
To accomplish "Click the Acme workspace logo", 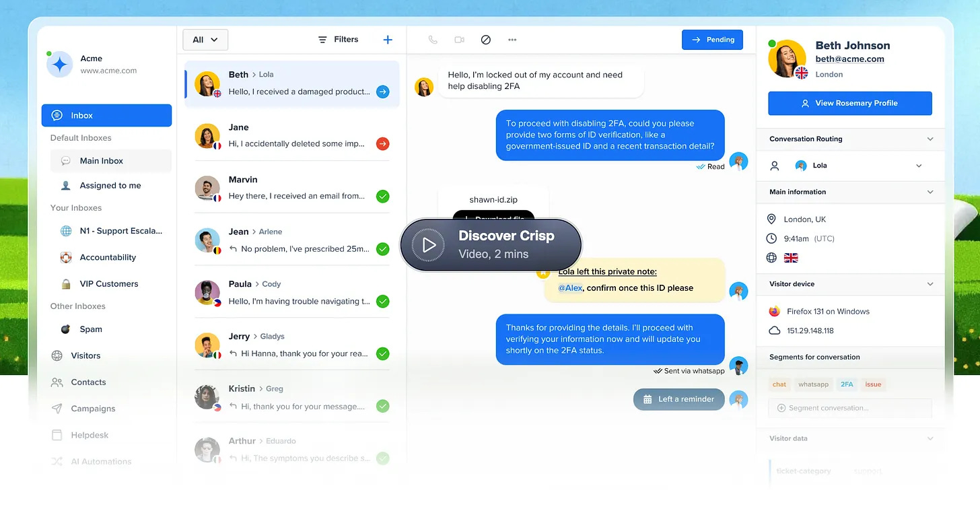I will tap(59, 65).
